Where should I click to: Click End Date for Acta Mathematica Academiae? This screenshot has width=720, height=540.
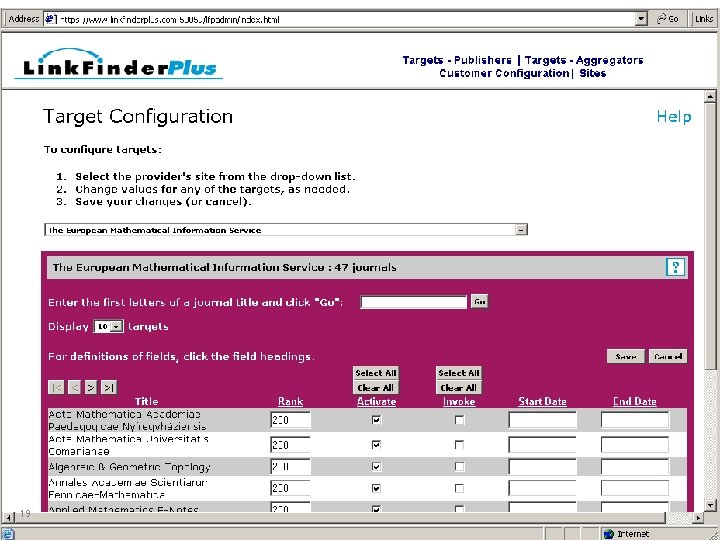click(635, 420)
